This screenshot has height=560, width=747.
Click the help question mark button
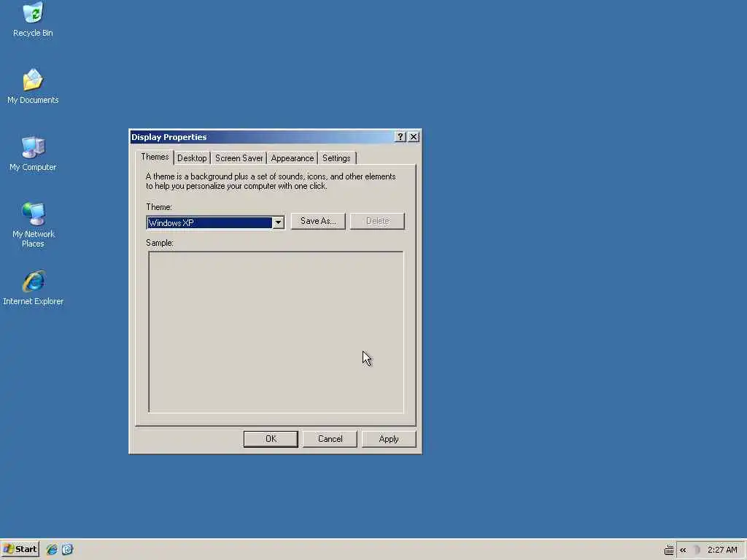tap(400, 137)
